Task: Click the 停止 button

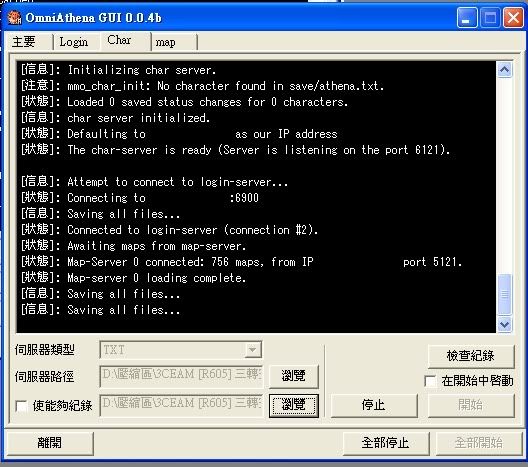Action: click(x=374, y=405)
